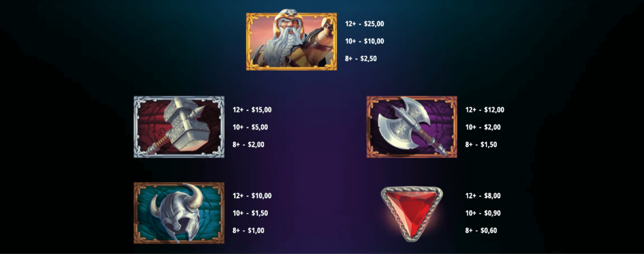Select the axe's 10+ - $2,00 payout
The image size is (644, 254).
click(483, 127)
